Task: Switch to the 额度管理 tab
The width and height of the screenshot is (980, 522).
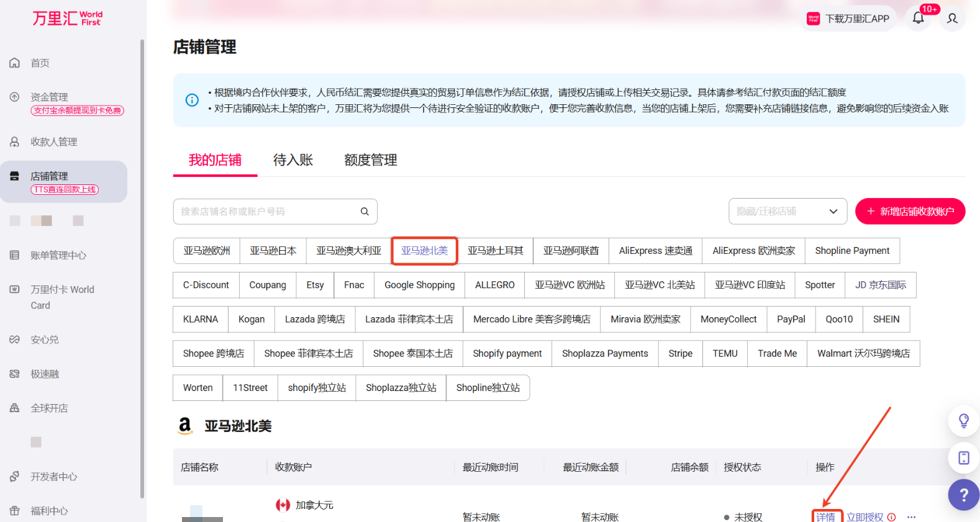Action: pyautogui.click(x=371, y=160)
